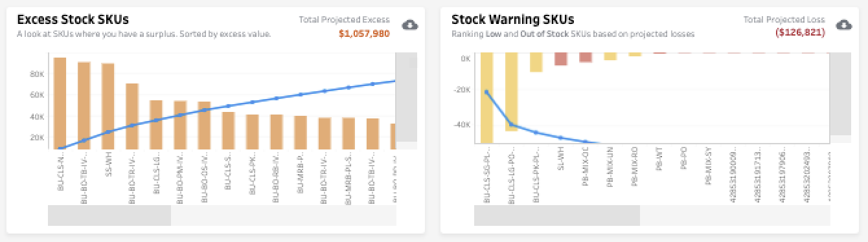The image size is (868, 242).
Task: Select the SS-WH bar in excess chart
Action: [x=108, y=106]
